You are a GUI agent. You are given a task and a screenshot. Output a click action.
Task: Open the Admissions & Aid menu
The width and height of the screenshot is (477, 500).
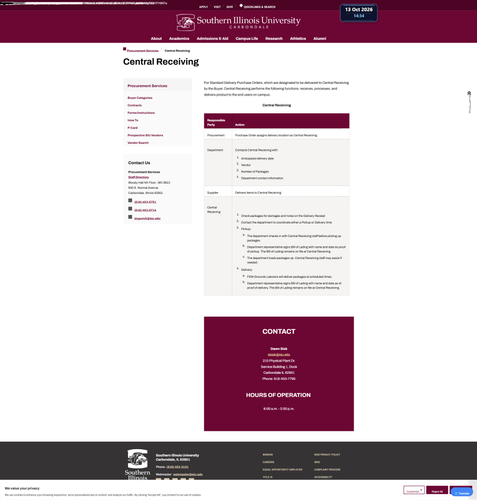[212, 39]
